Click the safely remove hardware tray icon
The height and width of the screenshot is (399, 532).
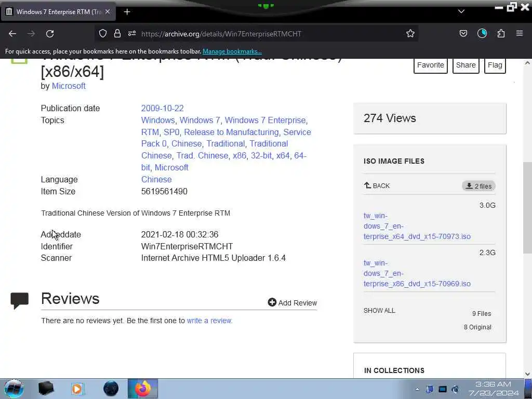[x=430, y=389]
